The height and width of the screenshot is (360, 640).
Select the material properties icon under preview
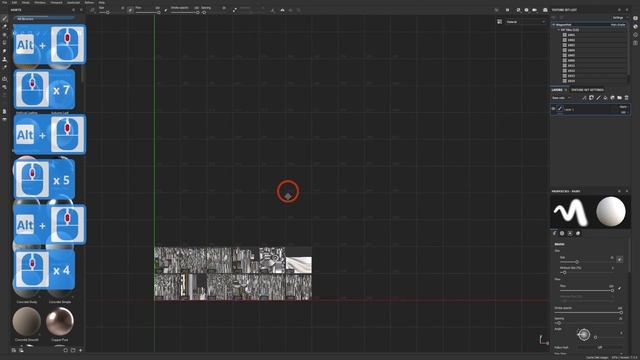578,233
